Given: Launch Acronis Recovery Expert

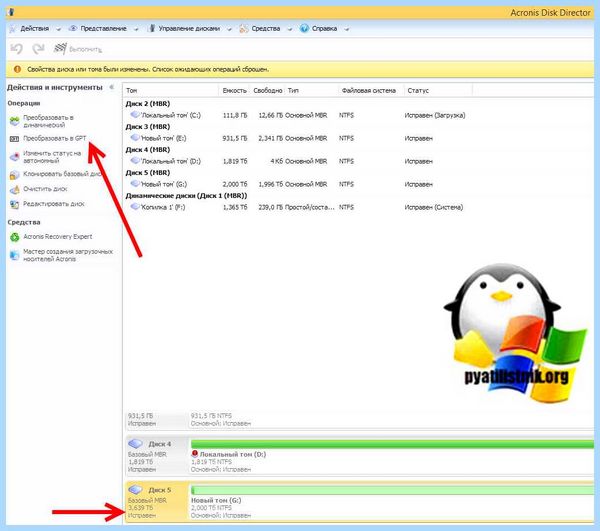Looking at the screenshot, I should (x=57, y=237).
